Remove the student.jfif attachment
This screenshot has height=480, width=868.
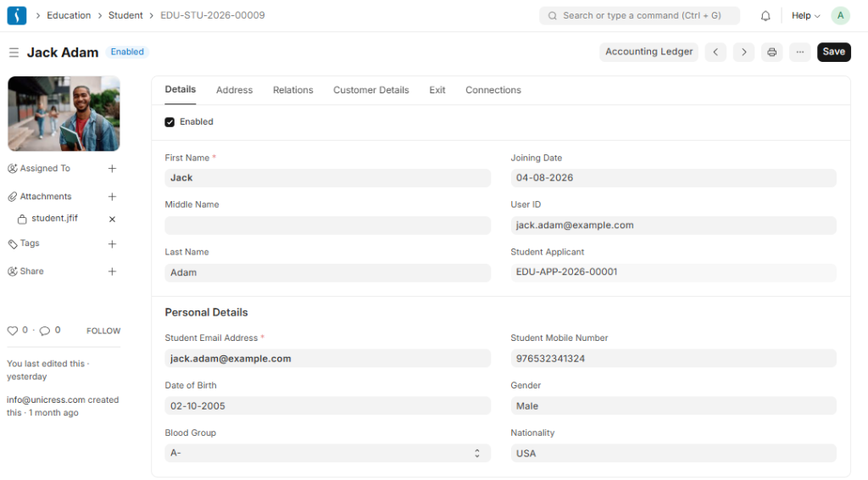click(x=112, y=220)
